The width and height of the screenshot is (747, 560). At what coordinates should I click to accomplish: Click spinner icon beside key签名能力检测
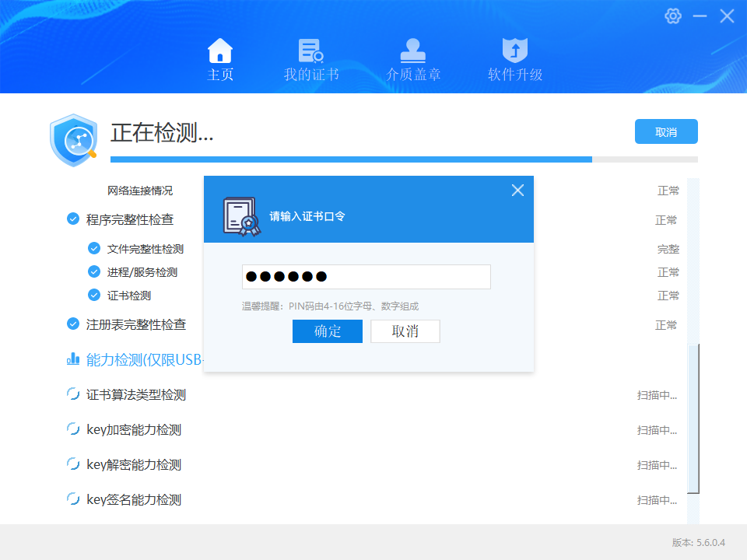[73, 499]
